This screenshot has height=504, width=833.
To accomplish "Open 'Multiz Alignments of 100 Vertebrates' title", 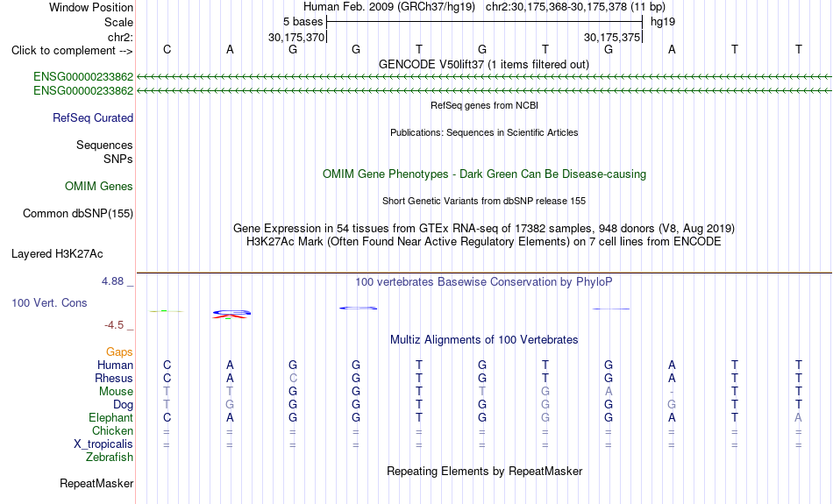I will click(484, 340).
